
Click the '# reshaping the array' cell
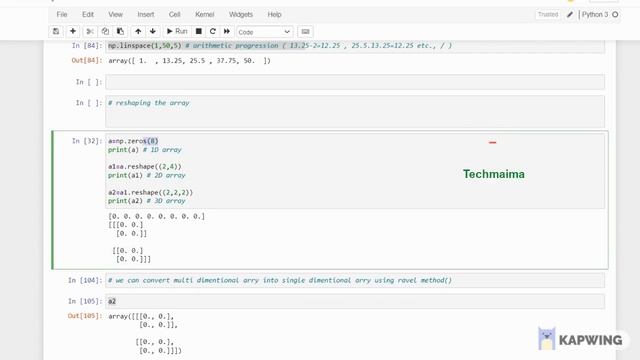(x=355, y=111)
